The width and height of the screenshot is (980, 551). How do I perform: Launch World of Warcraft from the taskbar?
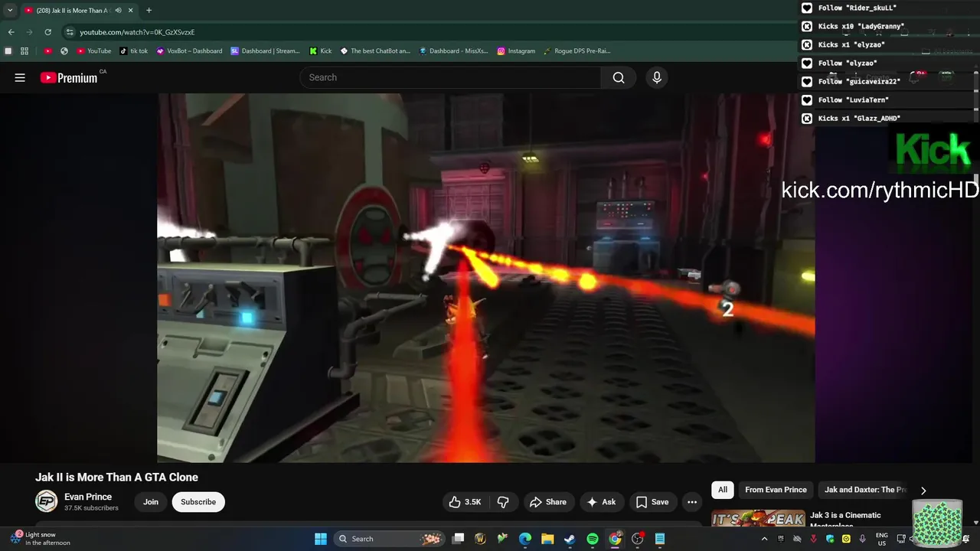pos(480,539)
